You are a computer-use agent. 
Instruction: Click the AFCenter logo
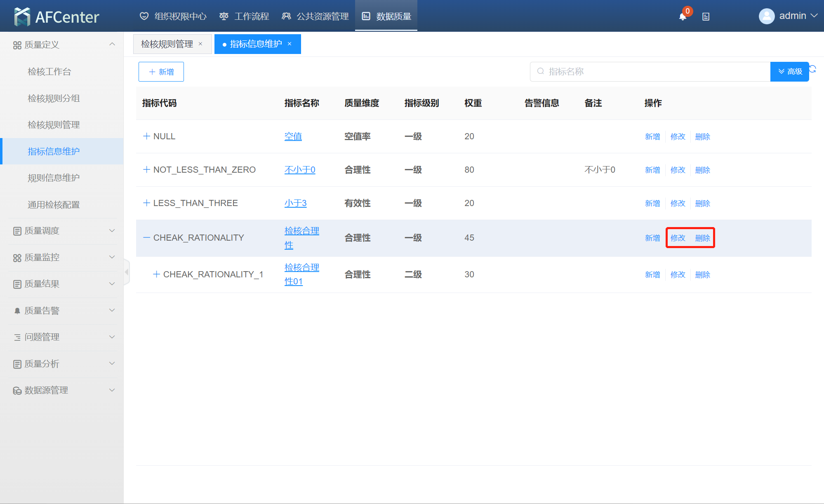pos(57,16)
